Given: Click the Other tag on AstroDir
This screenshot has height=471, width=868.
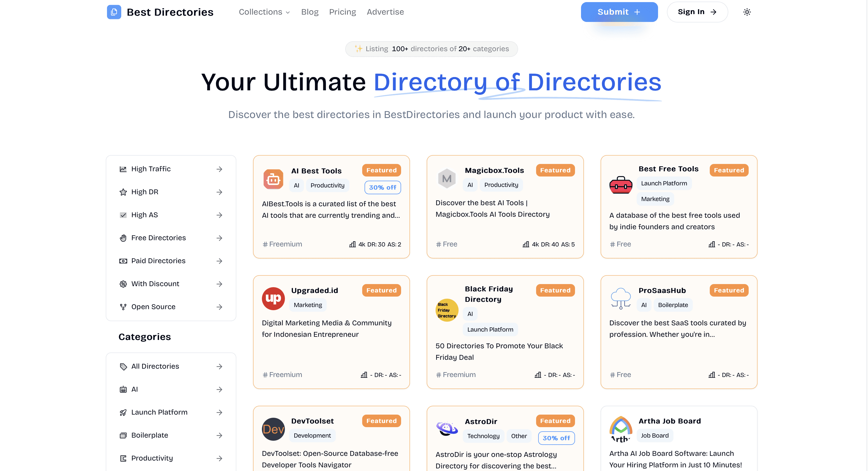Looking at the screenshot, I should click(x=519, y=436).
